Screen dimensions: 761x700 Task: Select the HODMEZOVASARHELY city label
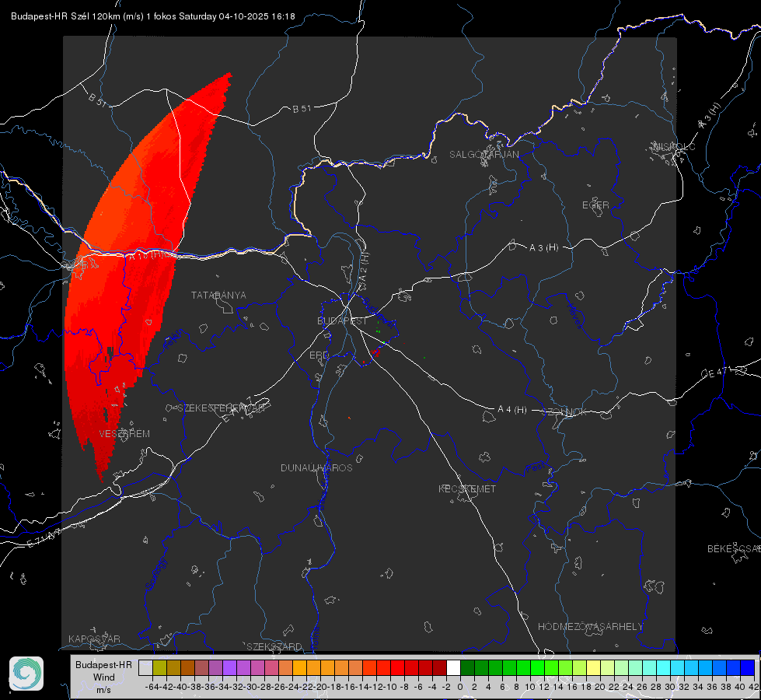coord(590,627)
